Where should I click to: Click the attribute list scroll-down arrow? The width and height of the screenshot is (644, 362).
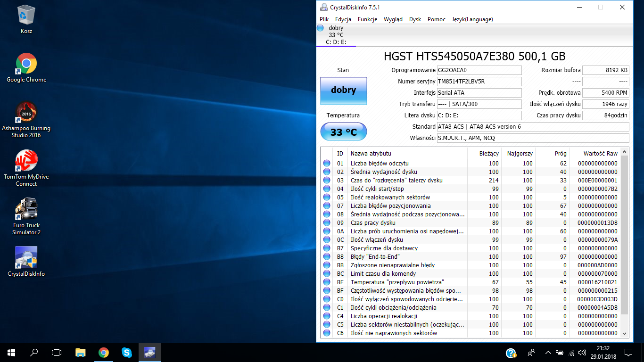(625, 333)
